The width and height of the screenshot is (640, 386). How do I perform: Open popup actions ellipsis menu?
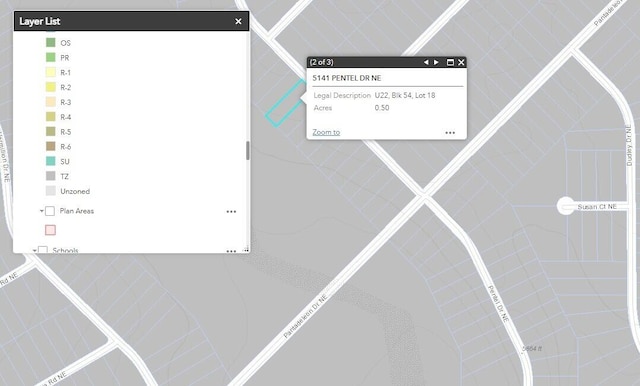pos(450,133)
